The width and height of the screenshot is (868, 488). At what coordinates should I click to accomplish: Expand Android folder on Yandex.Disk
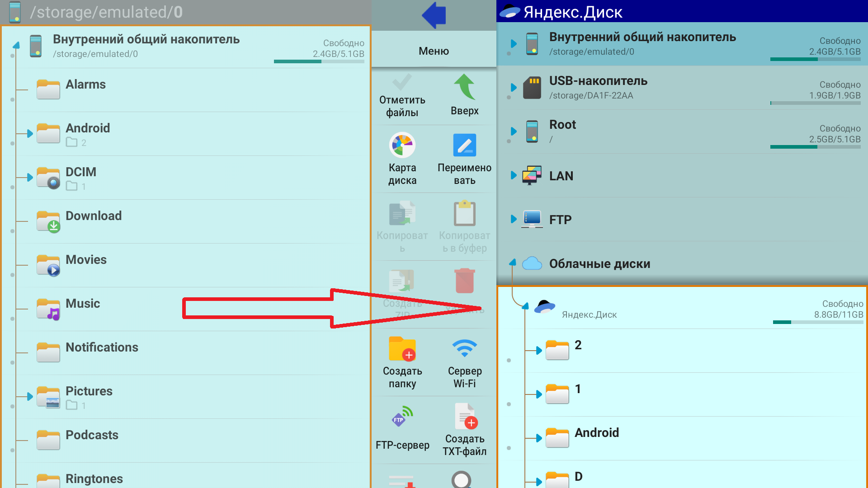[x=539, y=438]
